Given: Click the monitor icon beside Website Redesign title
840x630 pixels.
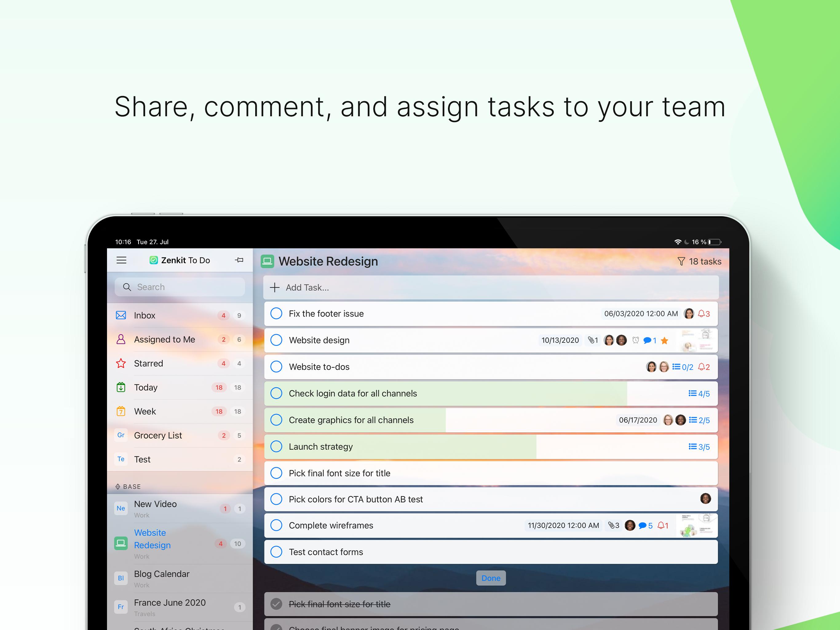Looking at the screenshot, I should [x=270, y=261].
